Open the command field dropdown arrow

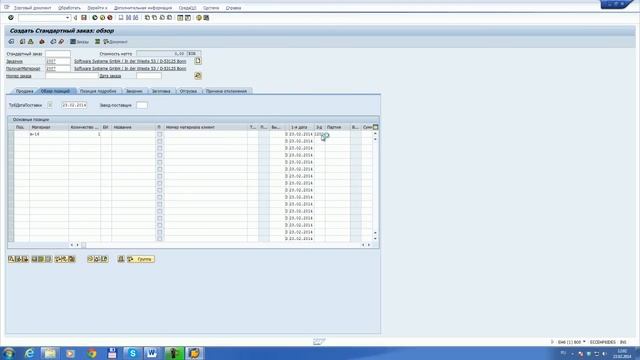(67, 18)
